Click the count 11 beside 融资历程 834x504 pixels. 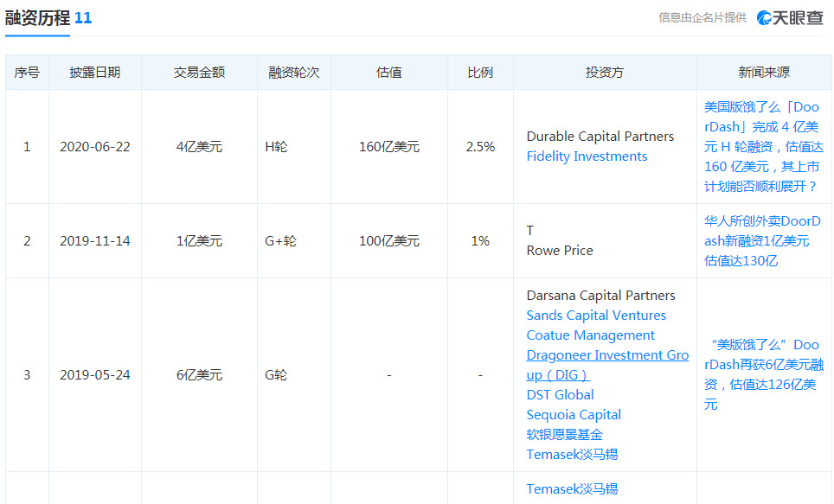tap(83, 18)
